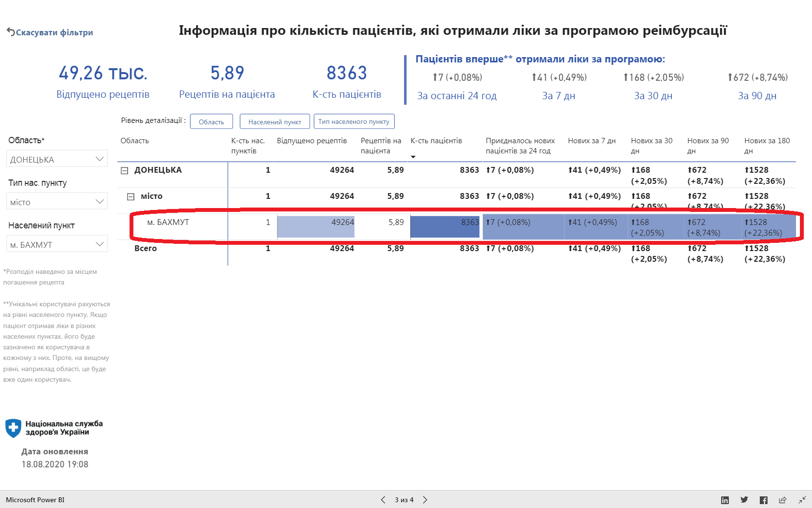Sort by К-сть пацієнтів column header
The width and height of the screenshot is (812, 508).
436,141
